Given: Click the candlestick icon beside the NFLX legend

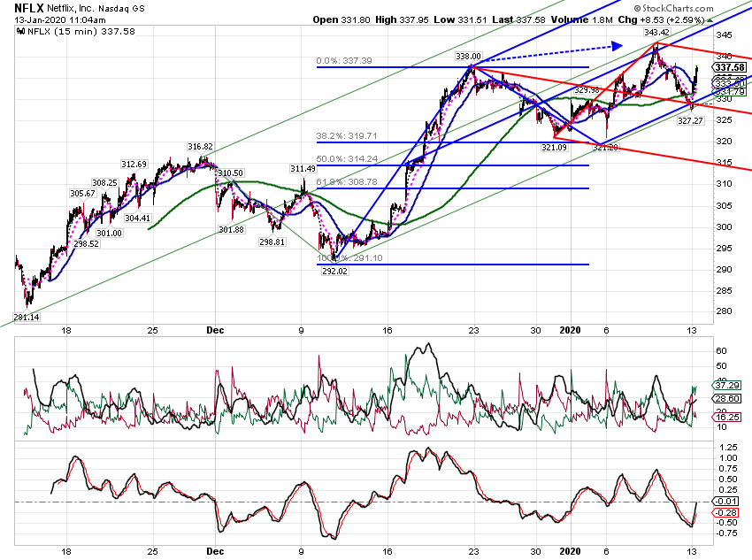Looking at the screenshot, I should pyautogui.click(x=20, y=32).
